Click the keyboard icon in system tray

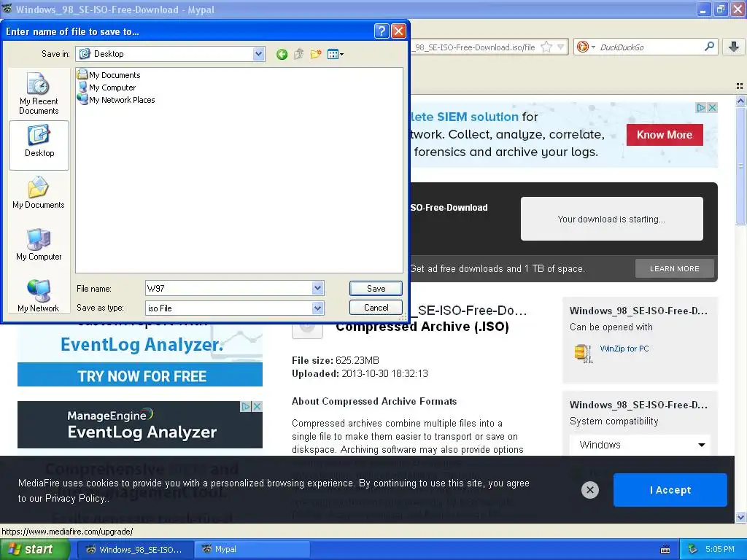665,550
